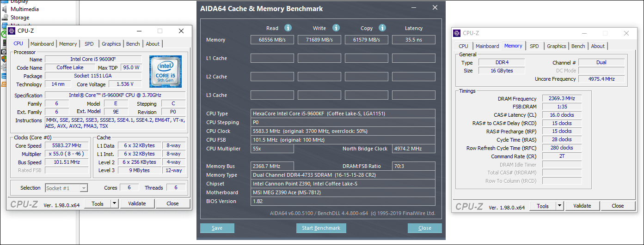Click Multiplier x 55.0 value

tap(67, 154)
